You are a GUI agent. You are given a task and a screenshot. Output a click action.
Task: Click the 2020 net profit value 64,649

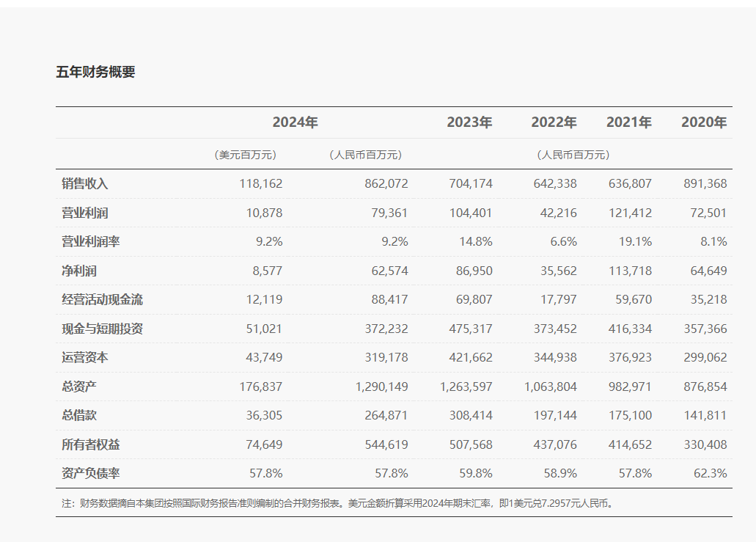coord(708,271)
